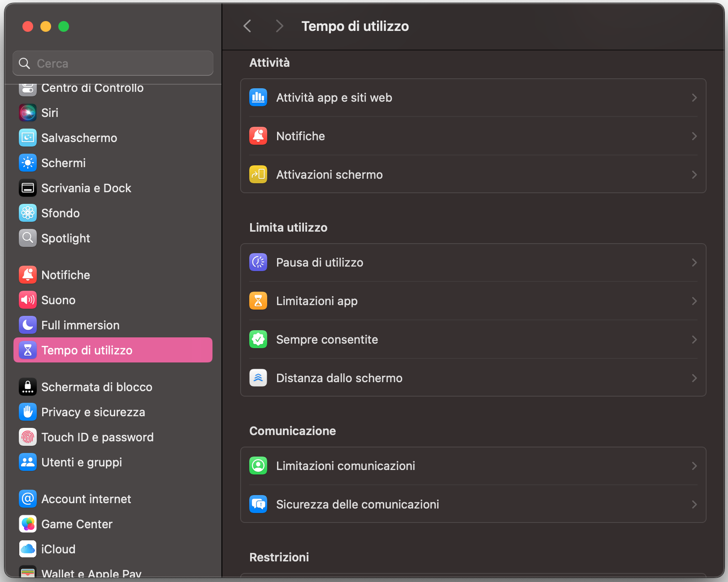Select the Full immersion moon icon
728x582 pixels.
click(x=27, y=325)
